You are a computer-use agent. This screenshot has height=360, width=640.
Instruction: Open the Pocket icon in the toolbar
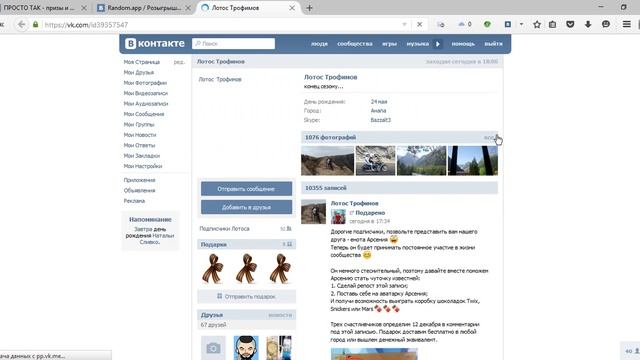[x=570, y=24]
